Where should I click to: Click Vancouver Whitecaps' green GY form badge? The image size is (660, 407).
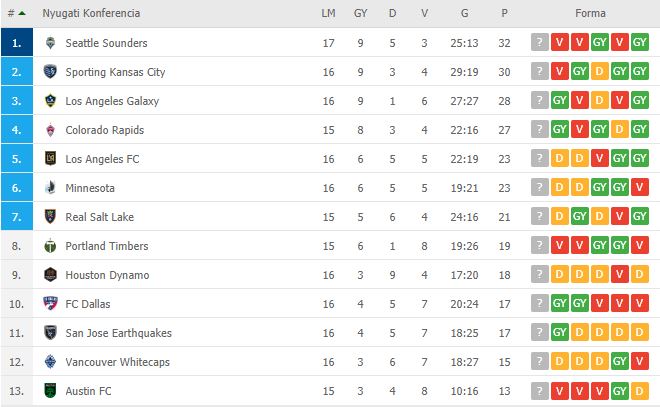pos(620,362)
